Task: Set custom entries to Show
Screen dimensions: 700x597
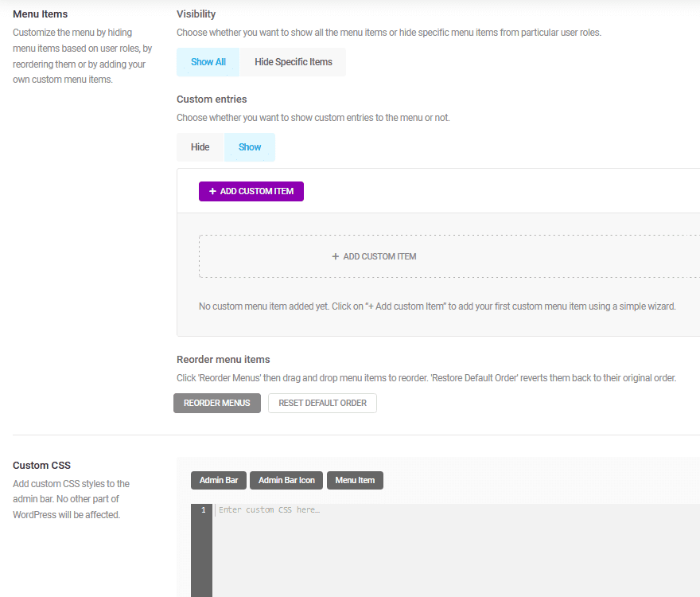Action: coord(249,146)
